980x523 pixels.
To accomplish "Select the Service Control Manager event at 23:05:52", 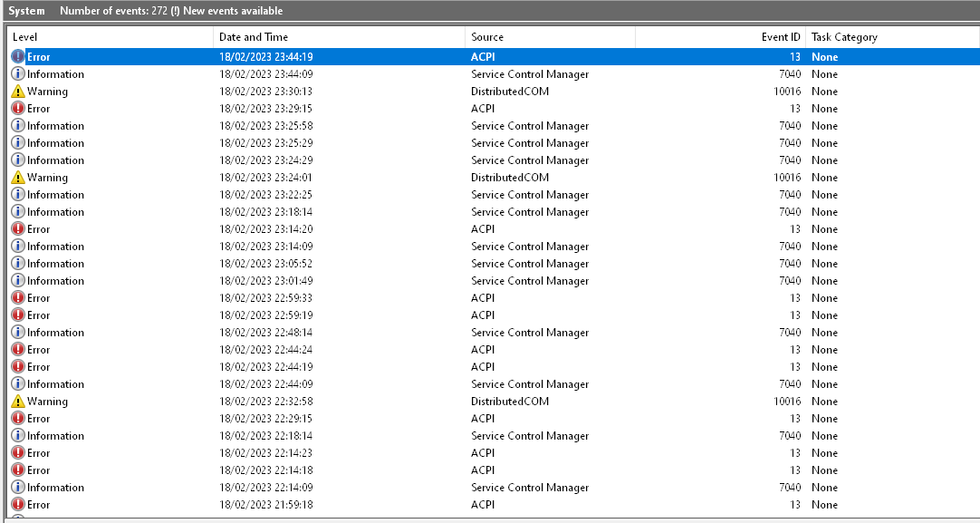I will [x=530, y=264].
